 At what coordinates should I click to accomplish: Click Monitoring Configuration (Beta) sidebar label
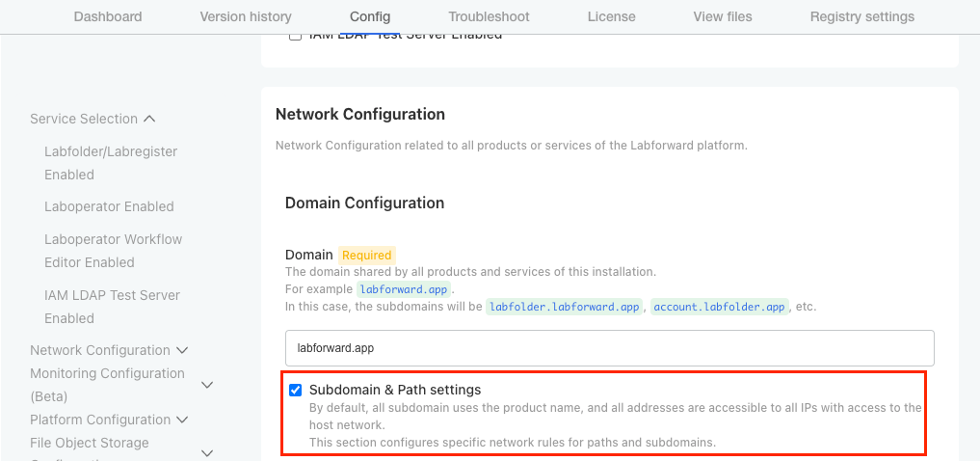[x=107, y=385]
